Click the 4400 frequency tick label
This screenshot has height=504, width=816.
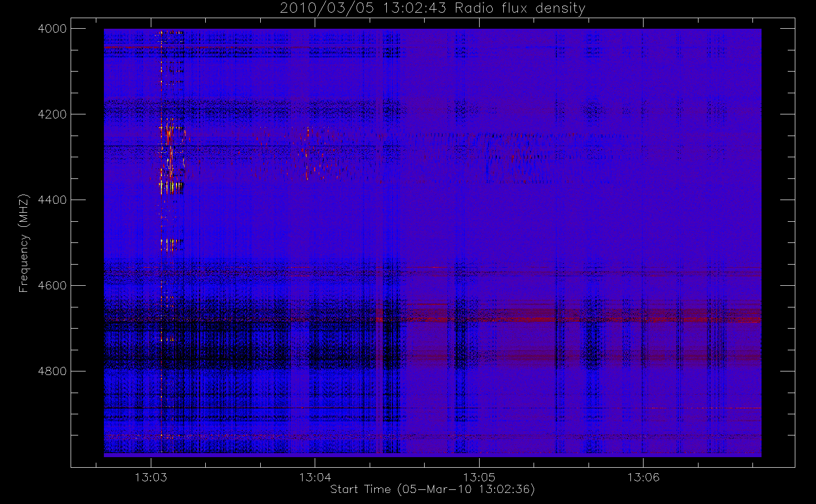(x=52, y=200)
